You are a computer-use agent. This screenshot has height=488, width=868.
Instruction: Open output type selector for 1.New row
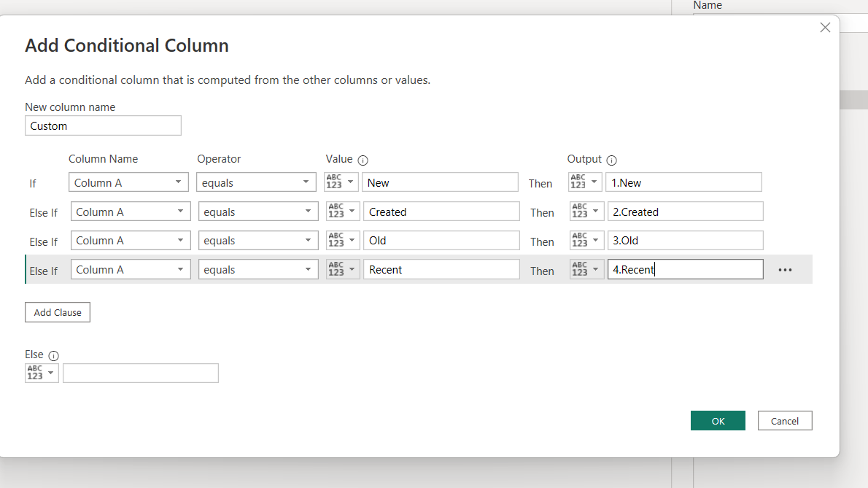(585, 182)
